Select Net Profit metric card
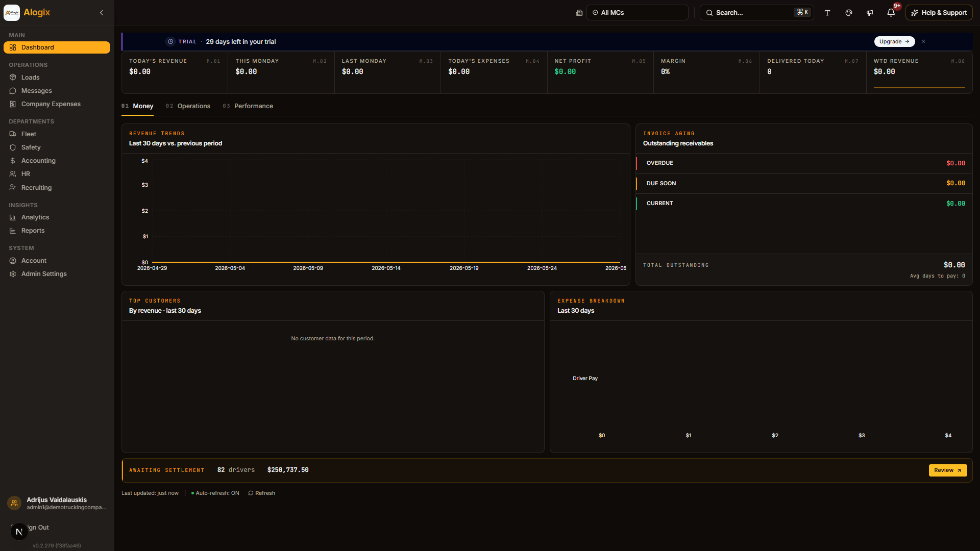 tap(600, 72)
